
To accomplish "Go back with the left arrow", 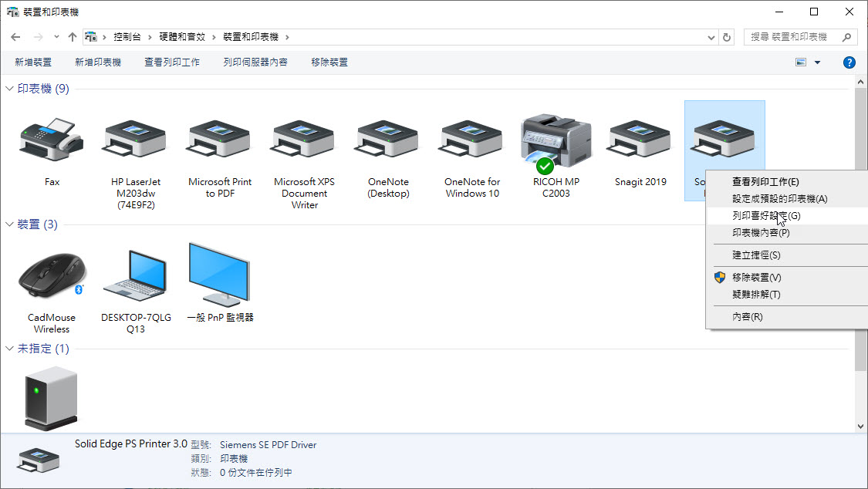I will pyautogui.click(x=15, y=37).
